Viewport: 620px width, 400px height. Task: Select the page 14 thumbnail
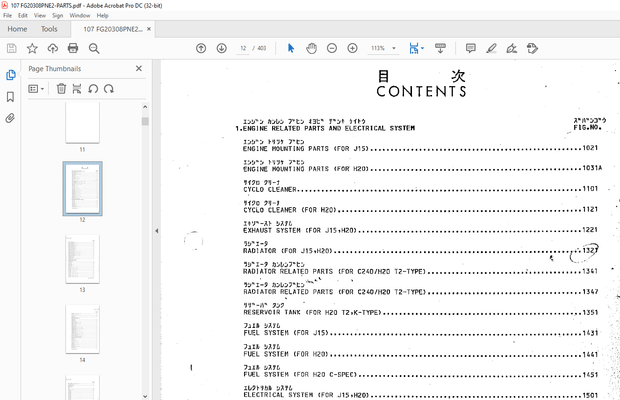point(82,329)
